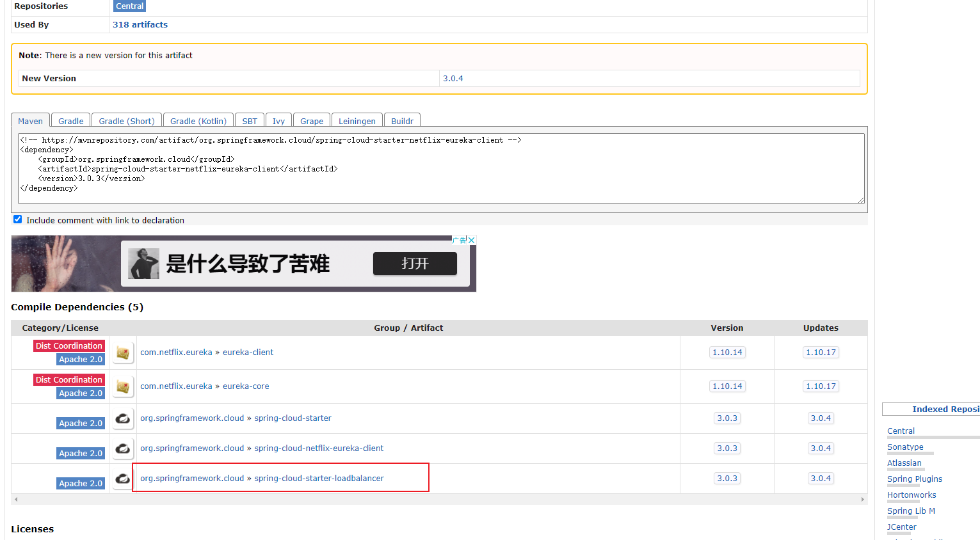This screenshot has width=980, height=540.
Task: Toggle the Include comment with link checkbox
Action: [18, 219]
